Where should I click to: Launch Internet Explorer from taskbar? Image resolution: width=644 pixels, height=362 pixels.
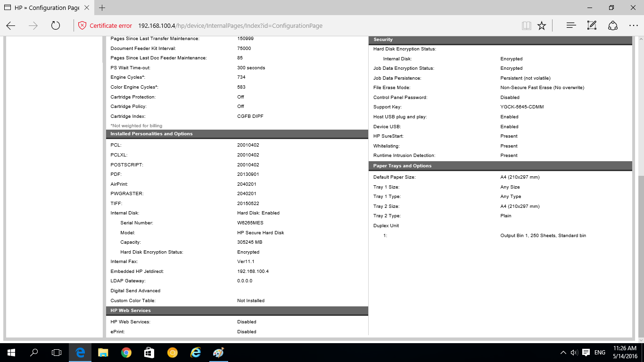(195, 353)
